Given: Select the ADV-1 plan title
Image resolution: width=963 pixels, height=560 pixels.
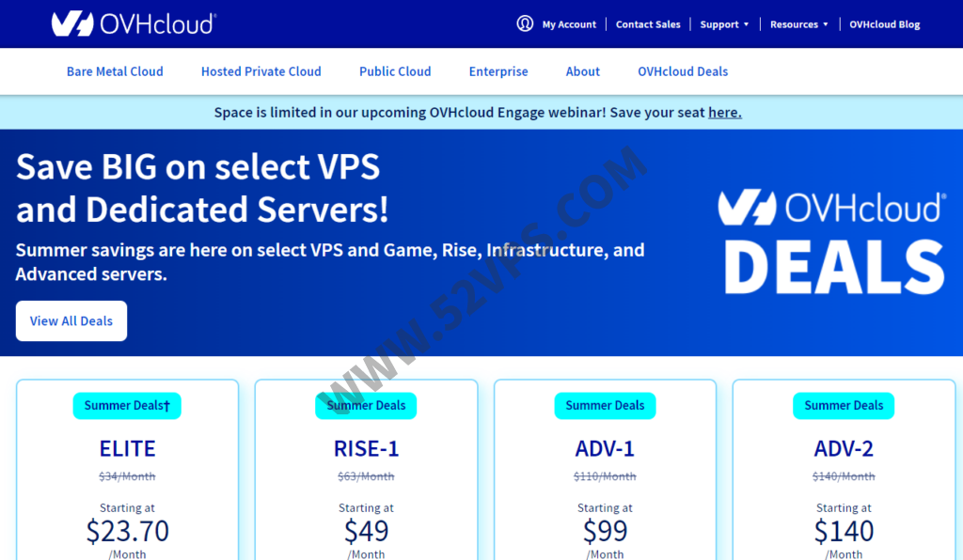Looking at the screenshot, I should (x=605, y=449).
